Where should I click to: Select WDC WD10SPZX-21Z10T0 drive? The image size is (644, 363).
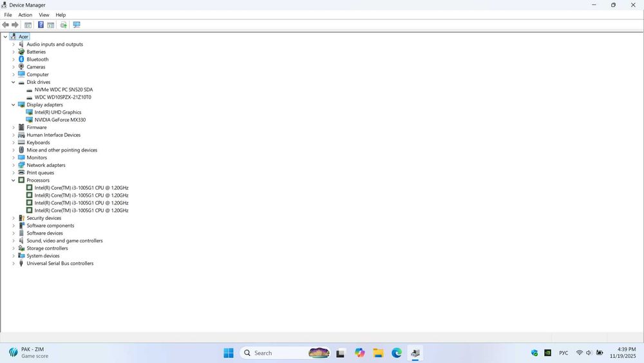pos(63,97)
